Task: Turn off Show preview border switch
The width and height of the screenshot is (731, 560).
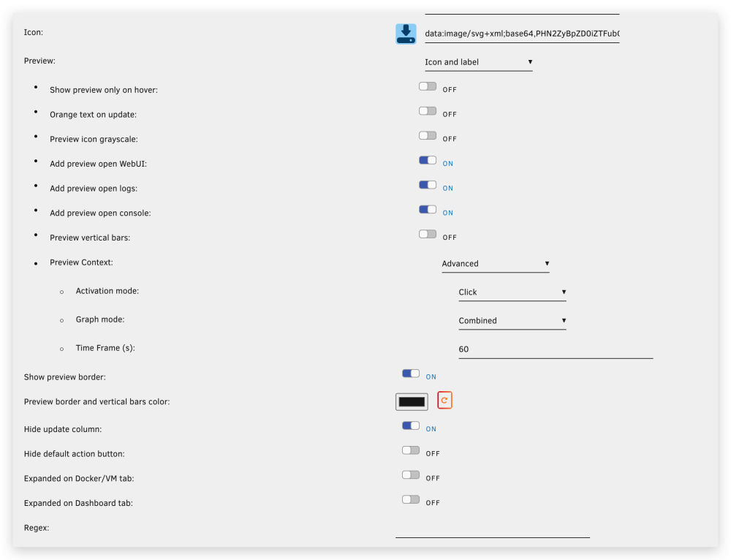Action: click(411, 374)
